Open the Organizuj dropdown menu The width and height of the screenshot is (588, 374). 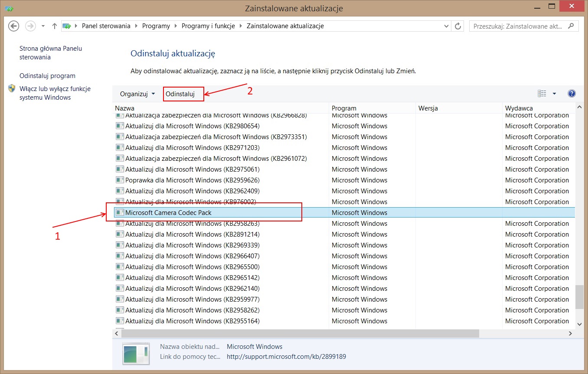coord(137,94)
